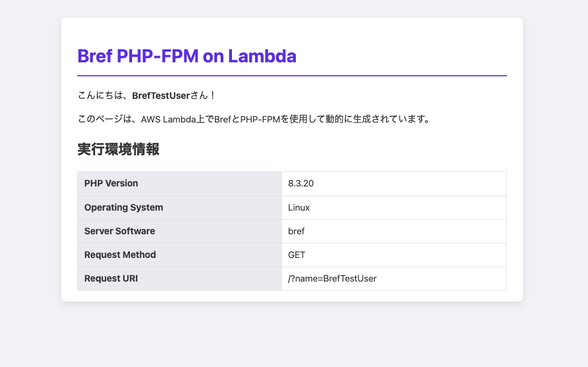Viewport: 588px width, 367px height.
Task: Click the 'Bref PHP-FPM on Lambda' heading
Action: click(187, 56)
